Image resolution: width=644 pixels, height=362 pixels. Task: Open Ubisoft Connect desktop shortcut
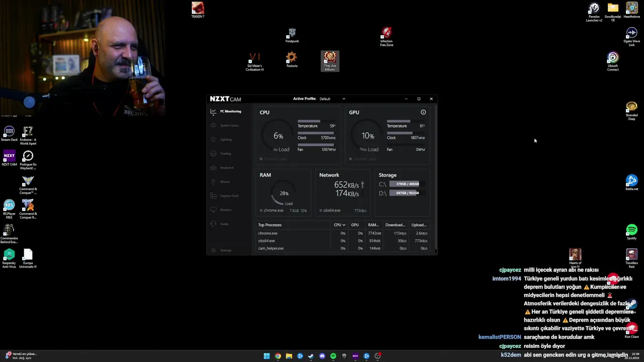click(x=613, y=62)
